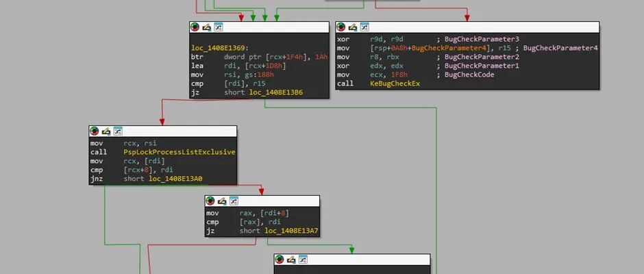Select the 'btr dword ptr [rcx+1F4h], 1Ah' instruction
The height and width of the screenshot is (274, 644).
(259, 57)
